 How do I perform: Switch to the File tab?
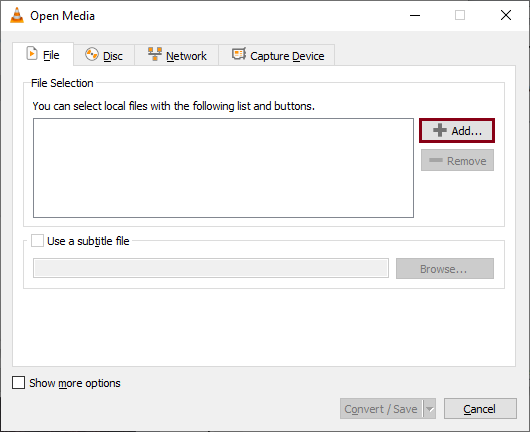(43, 54)
